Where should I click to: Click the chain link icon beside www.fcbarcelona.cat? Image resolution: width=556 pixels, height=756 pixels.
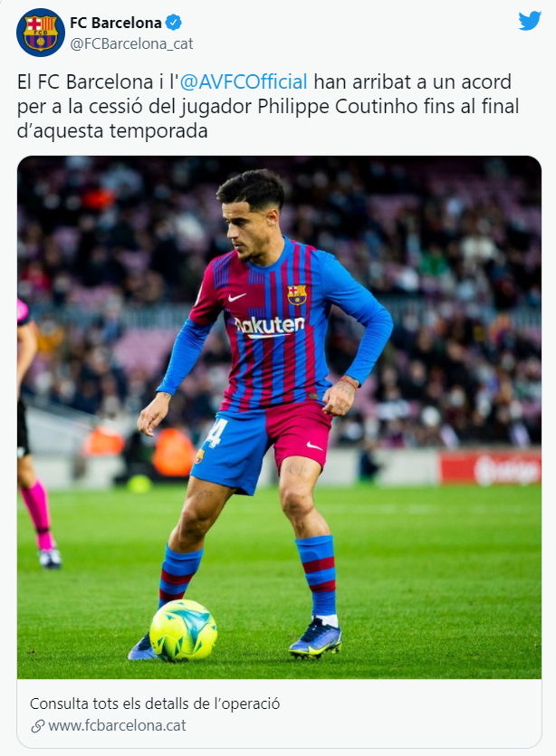click(38, 725)
